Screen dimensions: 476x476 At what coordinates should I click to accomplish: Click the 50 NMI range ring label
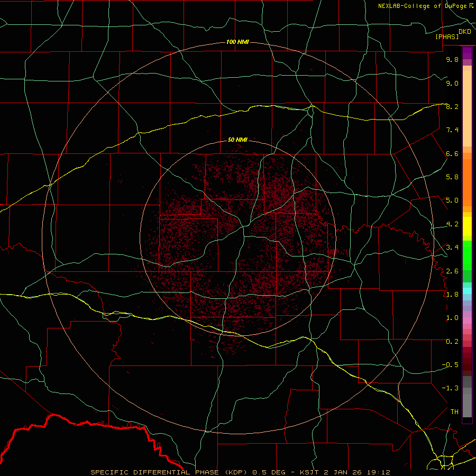click(x=237, y=140)
